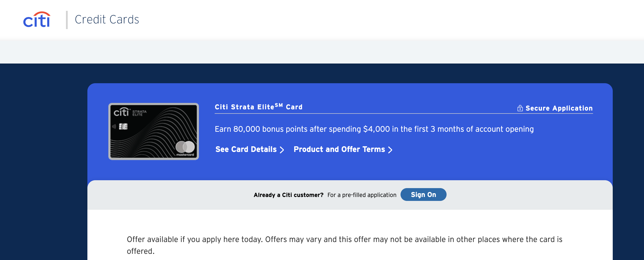Click the STRATA ELITE text on the card
Screen dimensions: 644x260
click(x=139, y=113)
